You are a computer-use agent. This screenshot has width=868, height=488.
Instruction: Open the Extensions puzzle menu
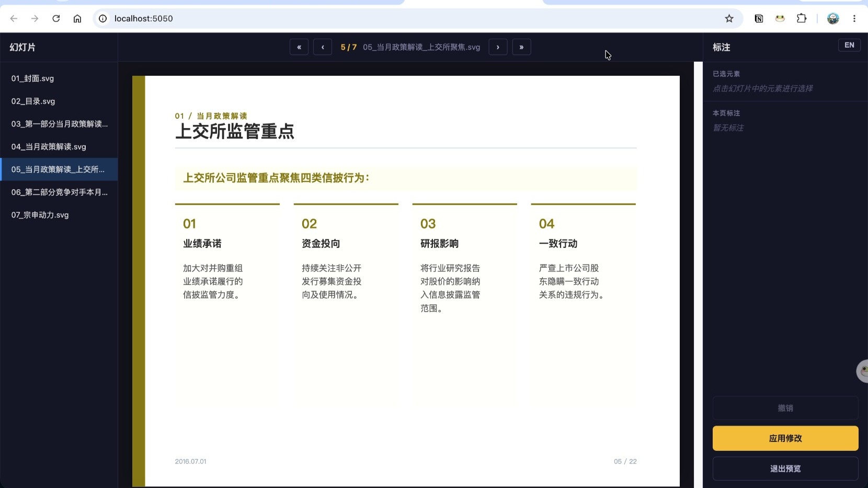click(801, 18)
